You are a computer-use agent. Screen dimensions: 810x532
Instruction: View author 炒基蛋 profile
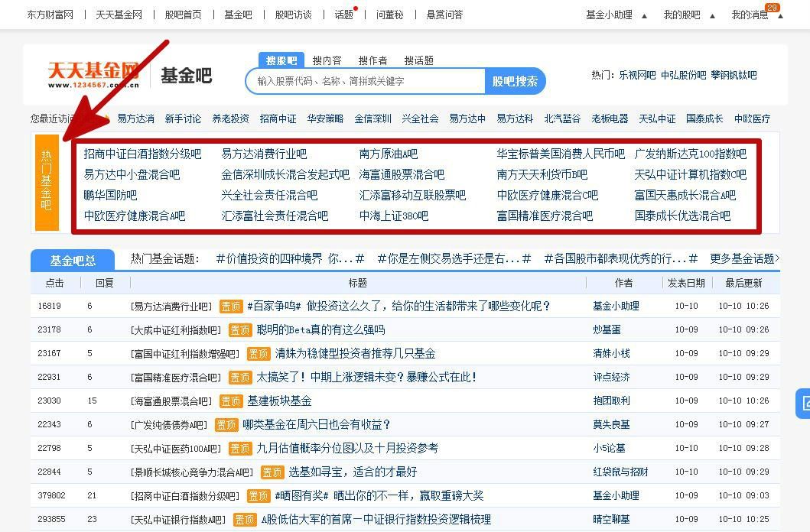607,329
